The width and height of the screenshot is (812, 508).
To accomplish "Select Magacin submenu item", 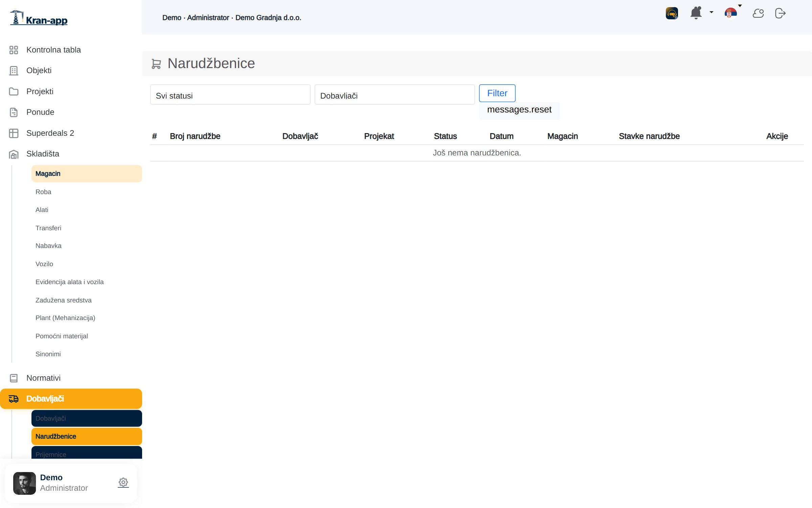I will pos(87,174).
